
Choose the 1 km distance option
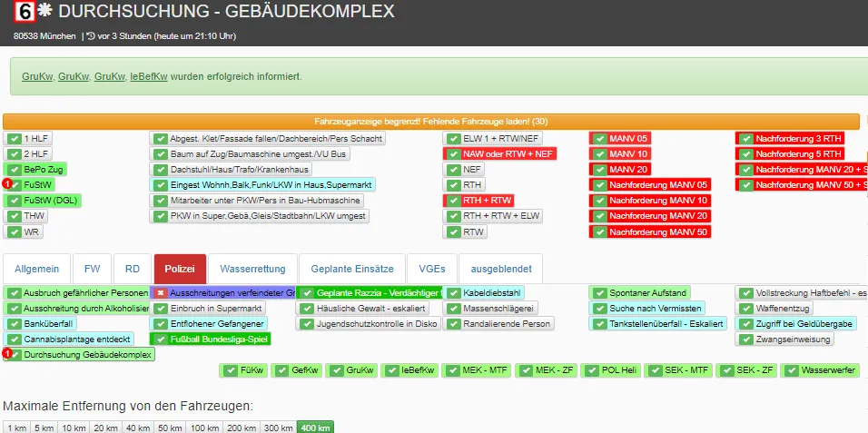pos(16,428)
